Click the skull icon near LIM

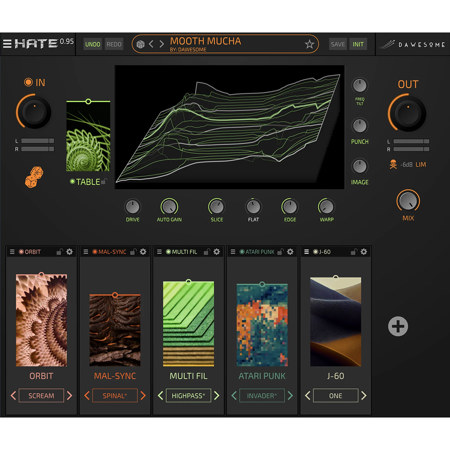coord(393,165)
